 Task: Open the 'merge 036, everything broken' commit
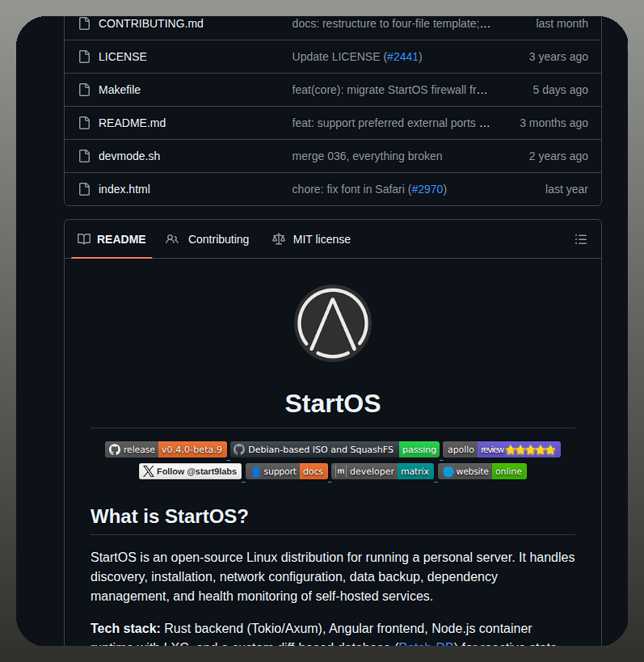[367, 156]
